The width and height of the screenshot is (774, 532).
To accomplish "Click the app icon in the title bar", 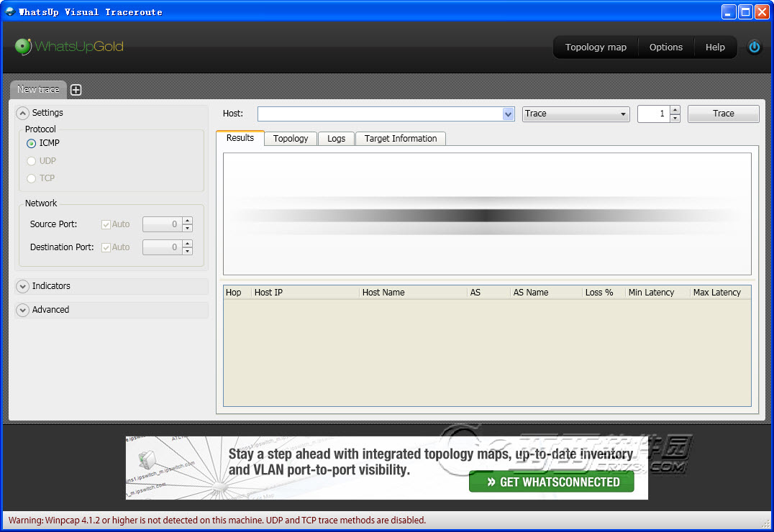I will (10, 12).
